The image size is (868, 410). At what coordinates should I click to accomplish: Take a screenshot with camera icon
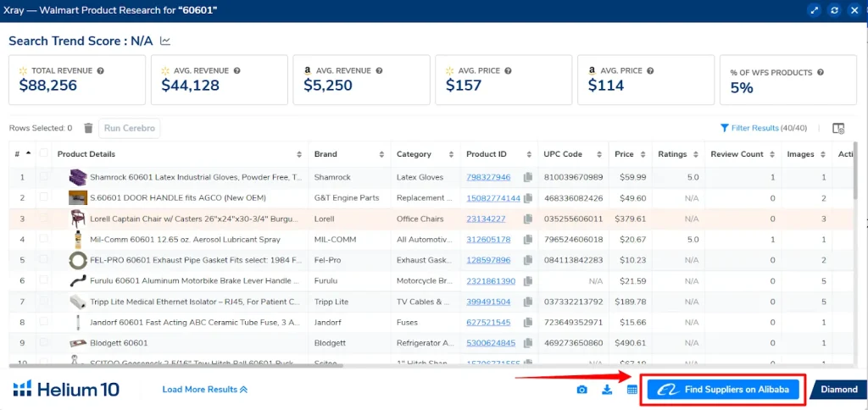pyautogui.click(x=581, y=390)
